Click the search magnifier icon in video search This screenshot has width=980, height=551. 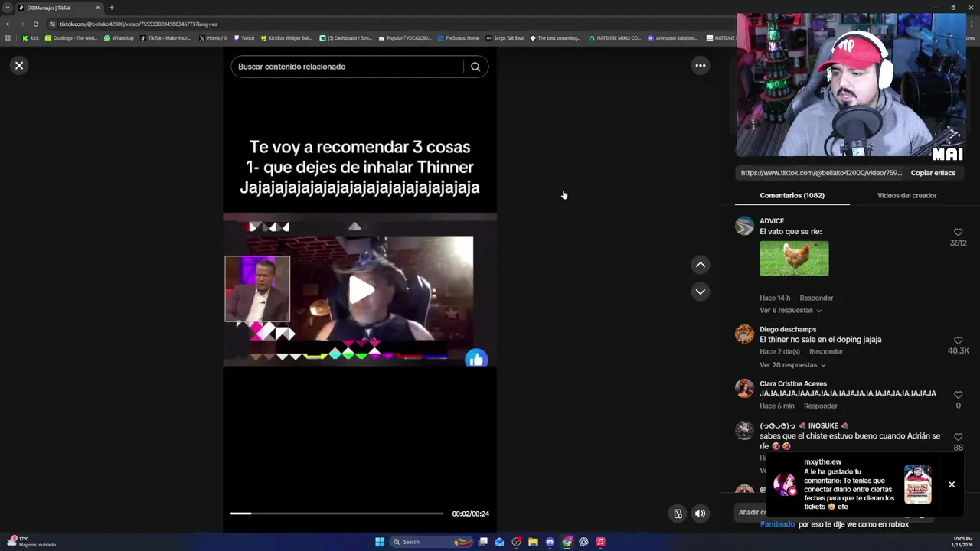coord(475,67)
